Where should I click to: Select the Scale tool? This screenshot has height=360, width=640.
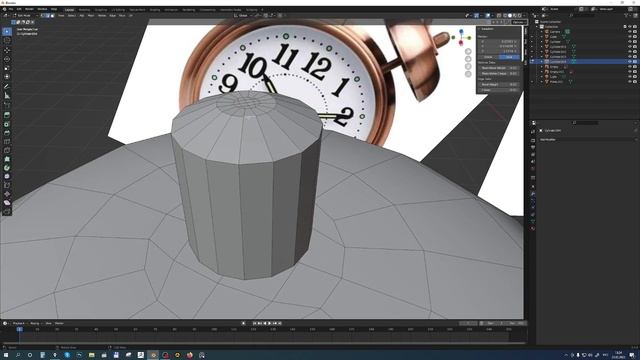click(7, 68)
